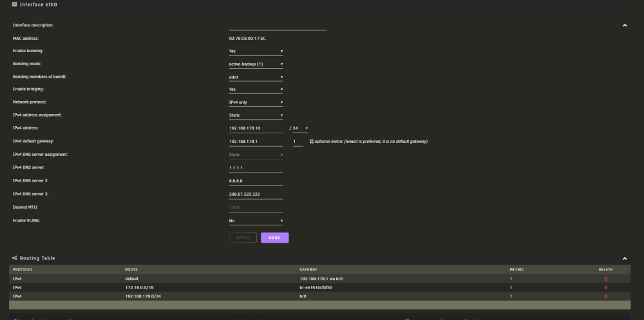Delete the 172.18.0.0/16 route
Screen dimensions: 644x320
pos(605,288)
